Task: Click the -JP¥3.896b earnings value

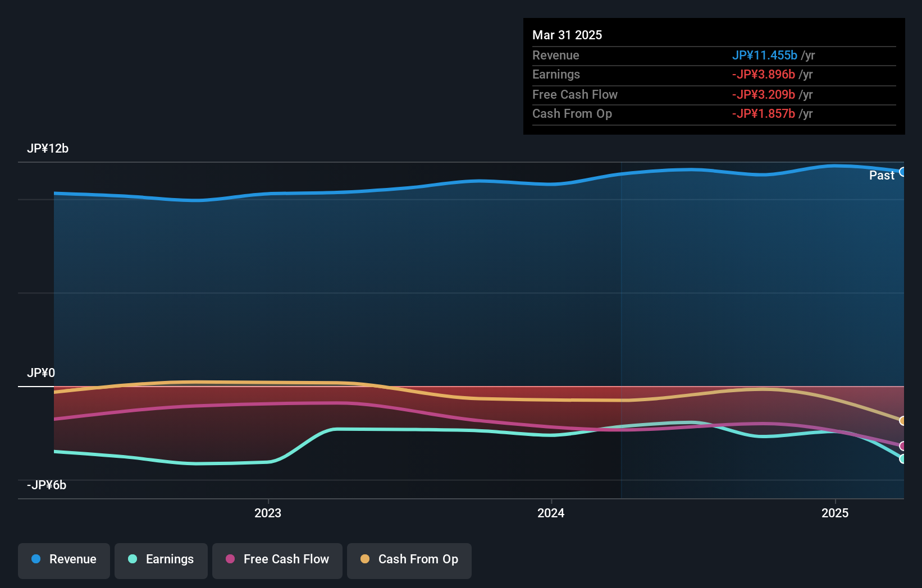Action: [x=763, y=75]
